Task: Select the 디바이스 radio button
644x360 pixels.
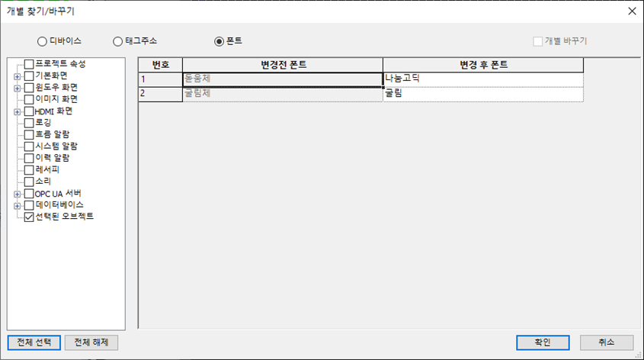Action: coord(42,41)
